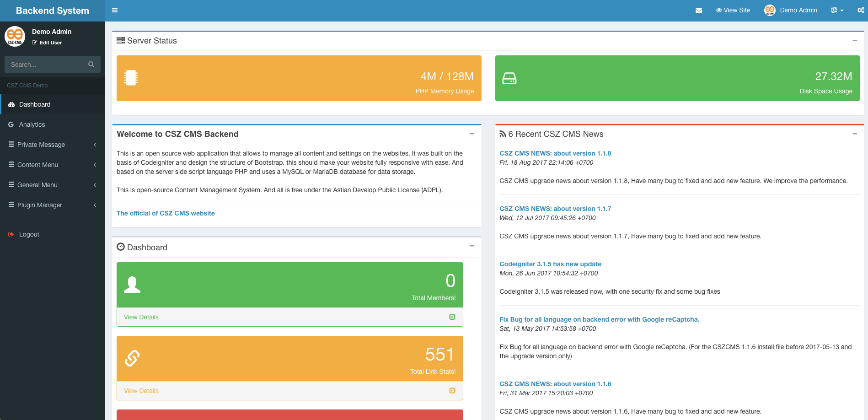This screenshot has height=420, width=868.
Task: Open Private Message menu item
Action: pyautogui.click(x=53, y=145)
